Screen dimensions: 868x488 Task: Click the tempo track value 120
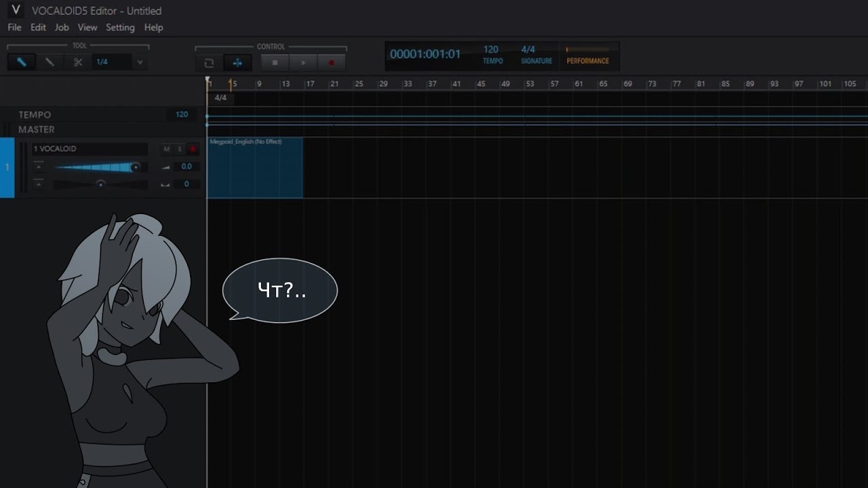[182, 115]
